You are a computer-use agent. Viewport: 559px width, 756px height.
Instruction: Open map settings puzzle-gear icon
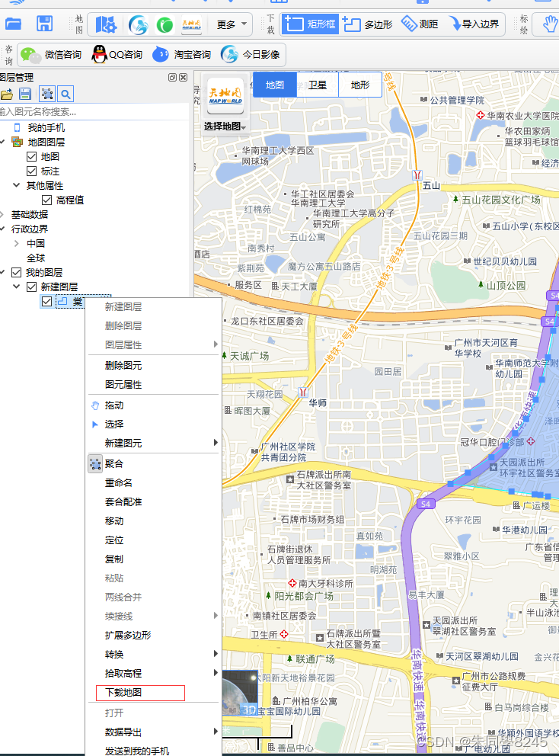106,24
